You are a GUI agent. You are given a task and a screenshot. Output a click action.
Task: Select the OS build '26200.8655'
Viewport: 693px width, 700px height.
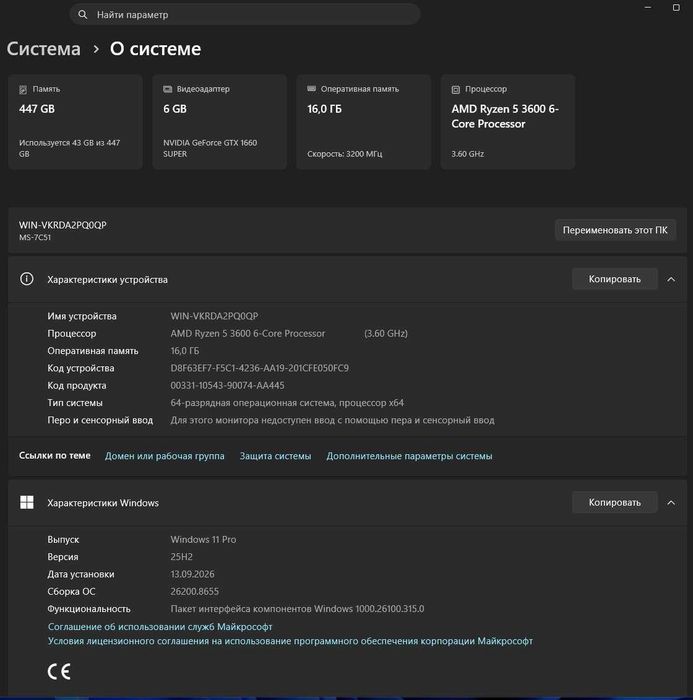(x=195, y=592)
